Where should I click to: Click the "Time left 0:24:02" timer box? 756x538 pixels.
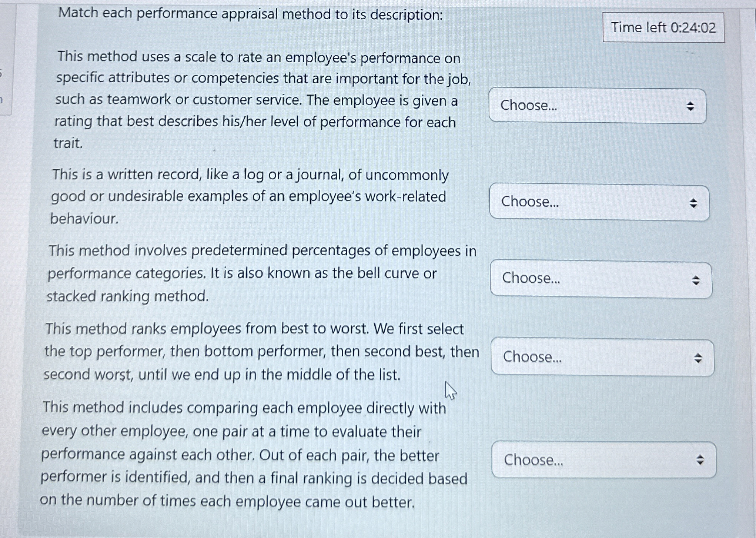click(663, 27)
